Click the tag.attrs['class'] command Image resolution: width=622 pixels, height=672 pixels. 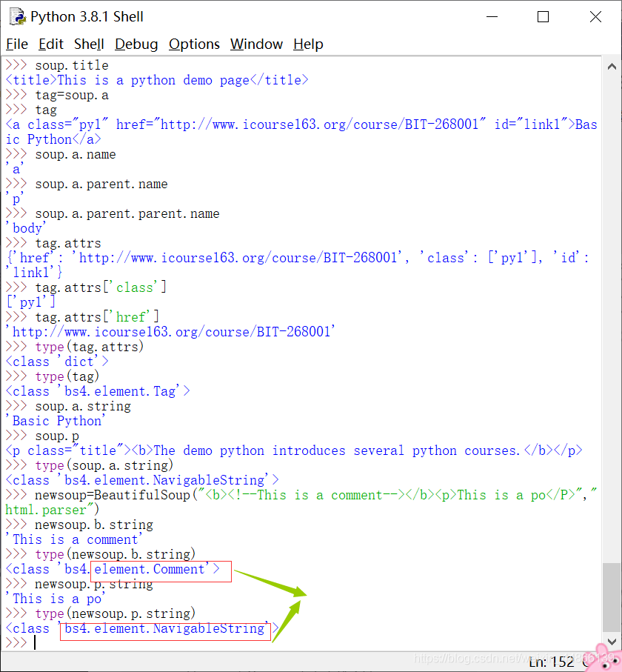click(x=101, y=287)
